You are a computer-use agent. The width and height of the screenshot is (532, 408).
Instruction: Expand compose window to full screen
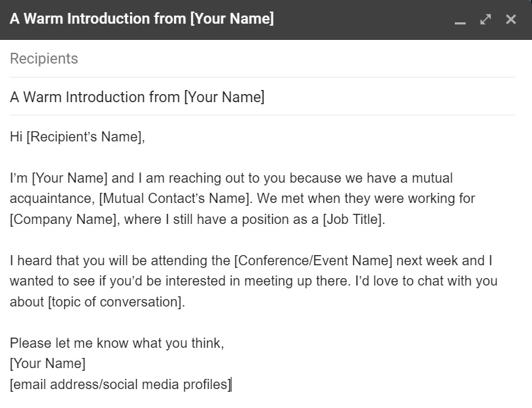point(485,20)
